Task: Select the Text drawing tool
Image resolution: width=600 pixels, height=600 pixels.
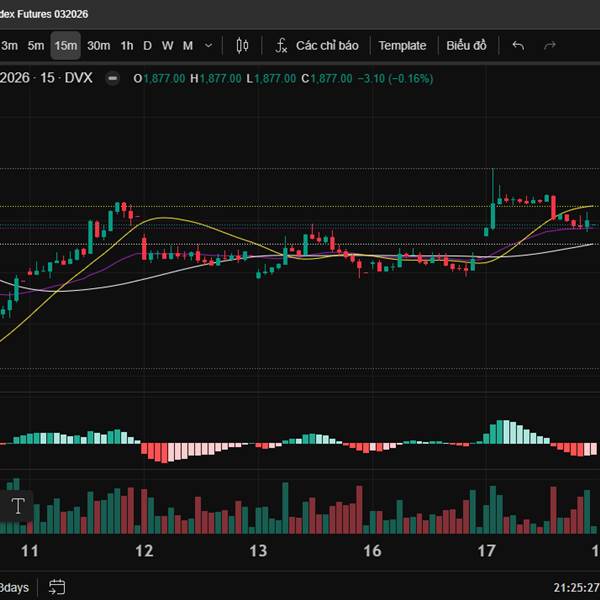Action: [x=17, y=505]
